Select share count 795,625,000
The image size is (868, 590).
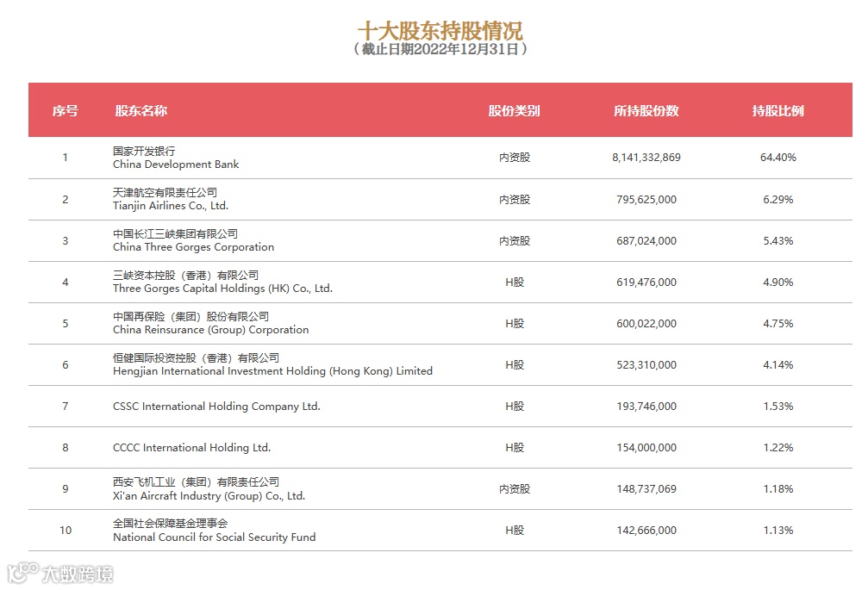point(646,200)
